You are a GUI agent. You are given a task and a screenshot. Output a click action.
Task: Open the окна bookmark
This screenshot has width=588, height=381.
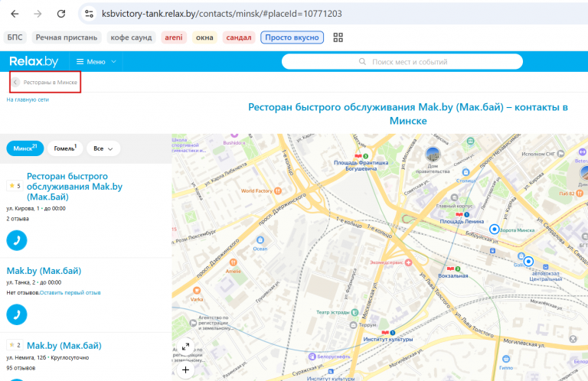tap(204, 37)
